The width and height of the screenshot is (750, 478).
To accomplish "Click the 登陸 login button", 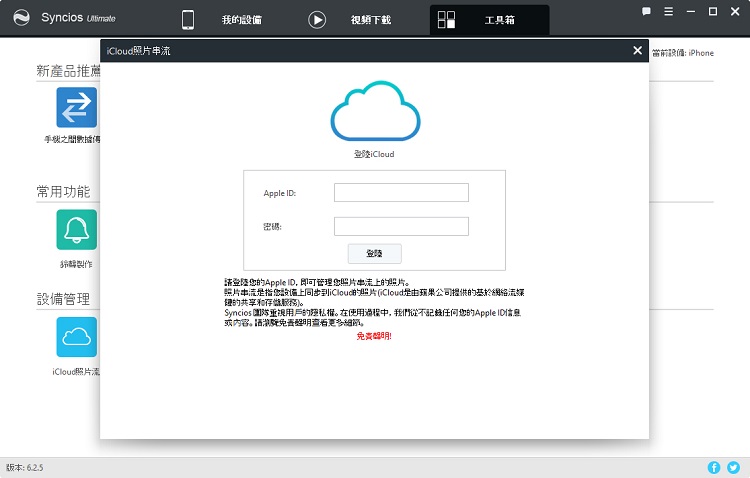I will [375, 254].
